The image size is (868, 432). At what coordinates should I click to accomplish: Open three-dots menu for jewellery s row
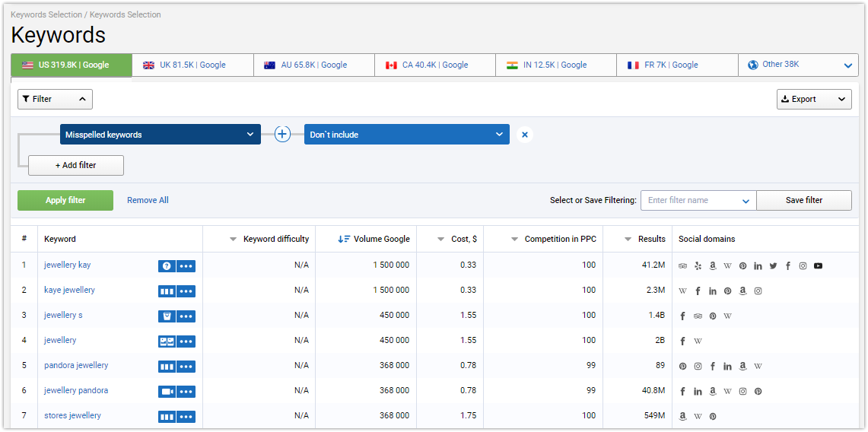click(x=186, y=316)
